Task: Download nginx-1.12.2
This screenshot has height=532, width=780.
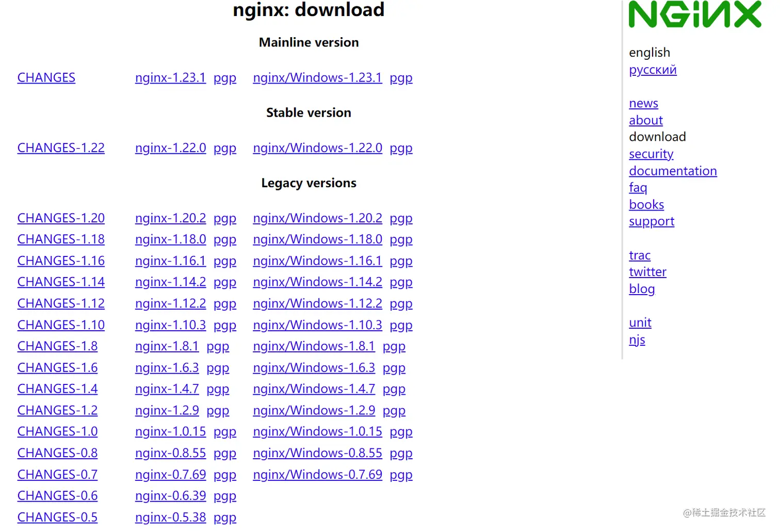Action: [170, 304]
